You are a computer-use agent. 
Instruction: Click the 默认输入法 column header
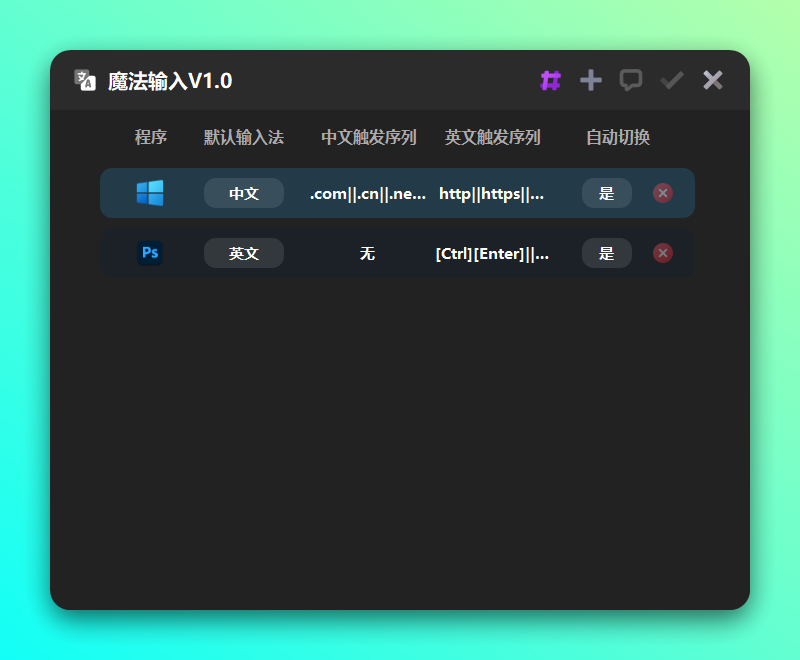pyautogui.click(x=244, y=137)
